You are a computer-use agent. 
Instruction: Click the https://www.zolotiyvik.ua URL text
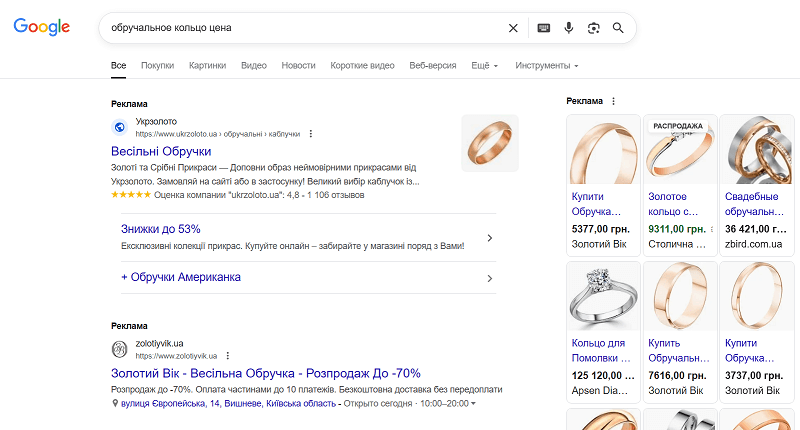(x=176, y=356)
